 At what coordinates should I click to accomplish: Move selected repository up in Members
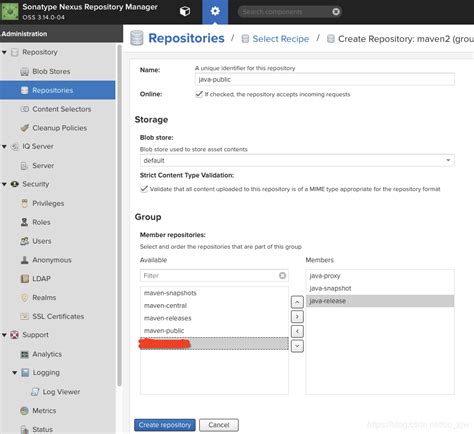click(x=297, y=302)
